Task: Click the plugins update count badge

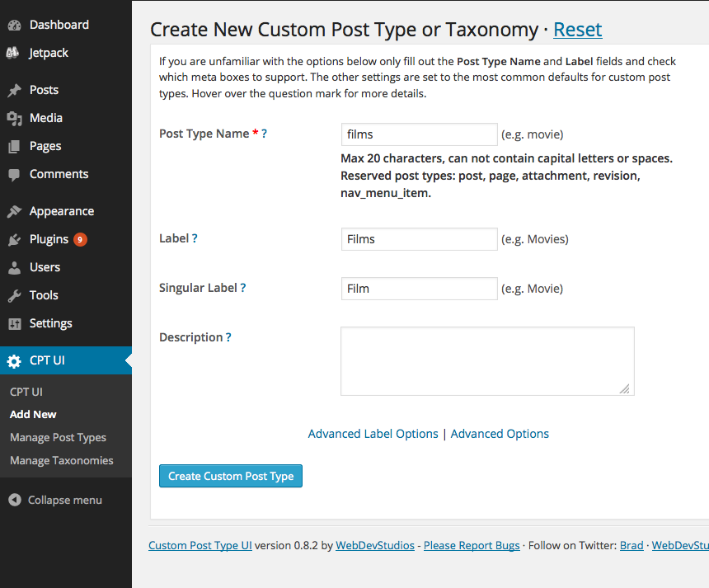Action: tap(80, 239)
